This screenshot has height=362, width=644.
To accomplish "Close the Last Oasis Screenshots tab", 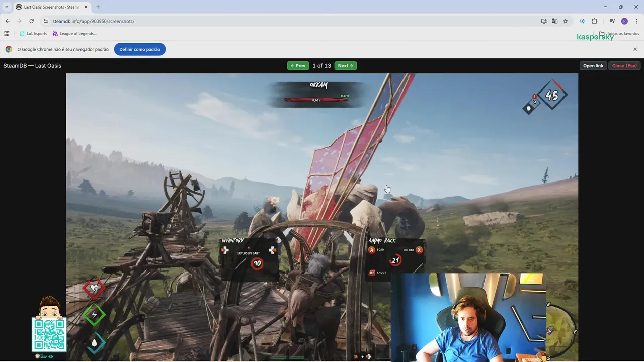I will [x=85, y=7].
